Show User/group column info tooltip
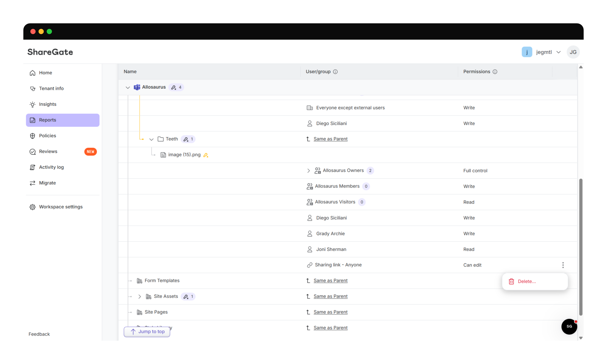607x364 pixels. point(335,72)
